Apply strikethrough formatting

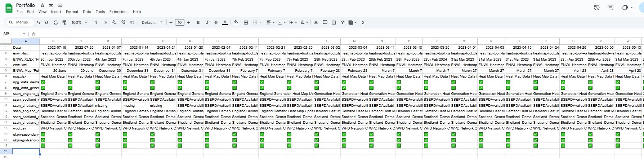click(216, 22)
